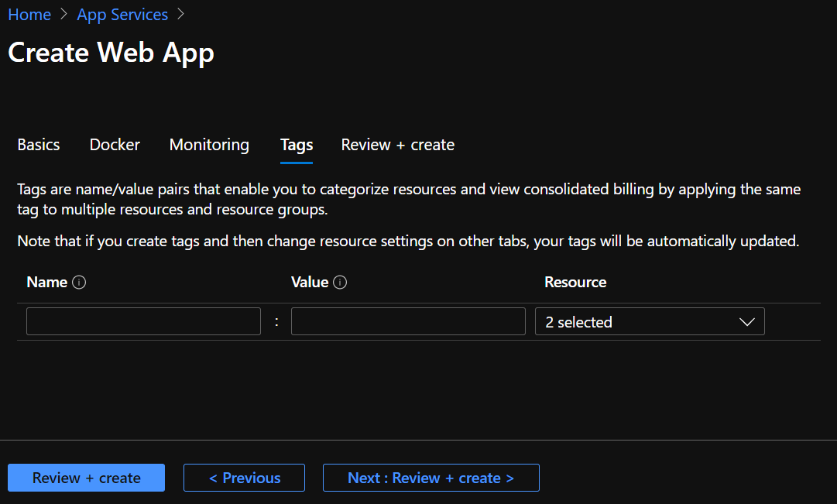Click the Value column header label
The height and width of the screenshot is (504, 837).
tap(310, 282)
